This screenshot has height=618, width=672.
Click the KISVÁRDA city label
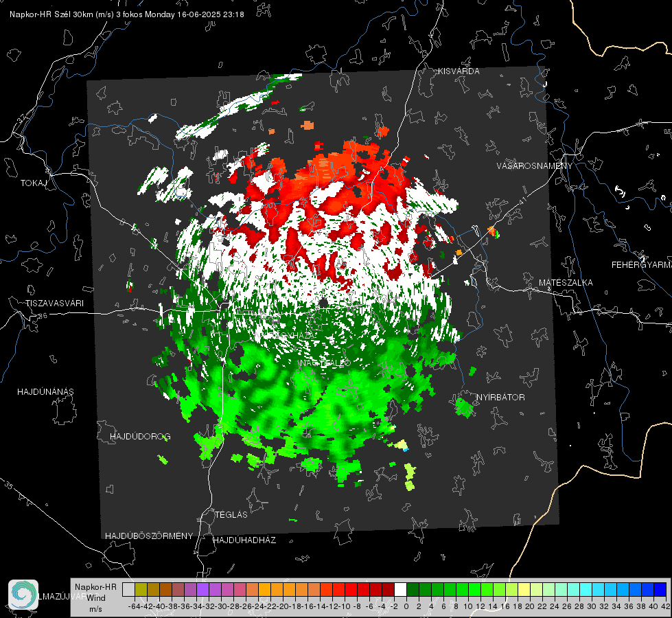[459, 71]
